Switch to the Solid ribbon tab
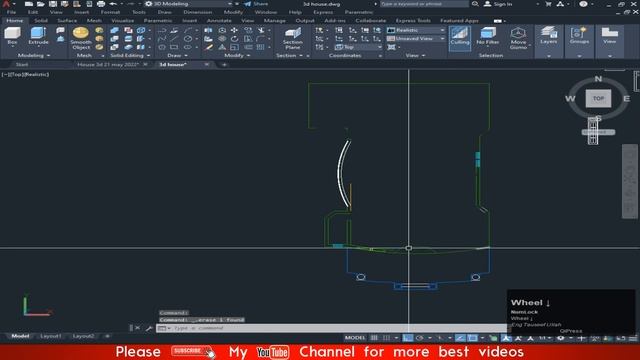Screen dimensions: 640x360 (x=40, y=20)
